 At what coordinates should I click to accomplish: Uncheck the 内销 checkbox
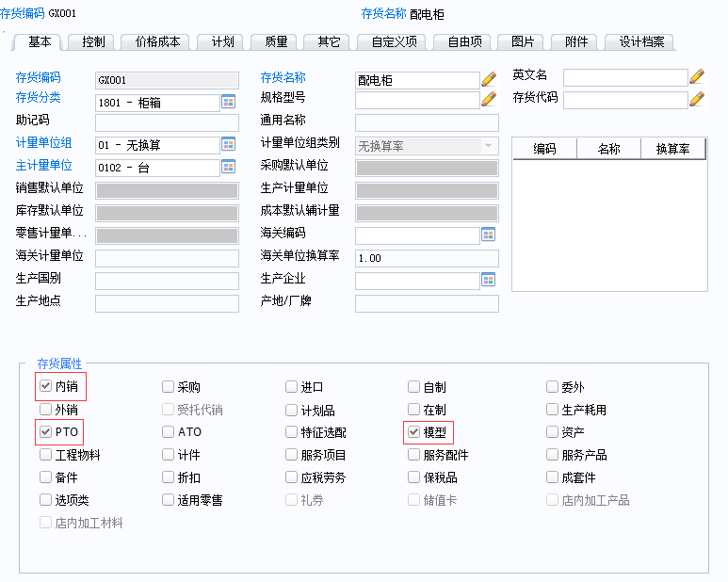(x=46, y=386)
